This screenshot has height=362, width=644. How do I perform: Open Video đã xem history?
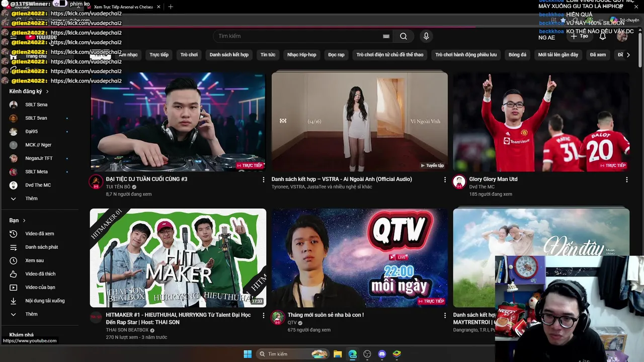(40, 234)
